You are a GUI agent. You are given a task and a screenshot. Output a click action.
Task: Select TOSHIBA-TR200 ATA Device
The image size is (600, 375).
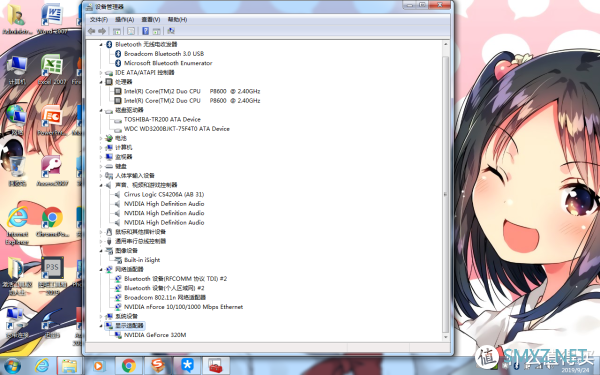coord(162,119)
